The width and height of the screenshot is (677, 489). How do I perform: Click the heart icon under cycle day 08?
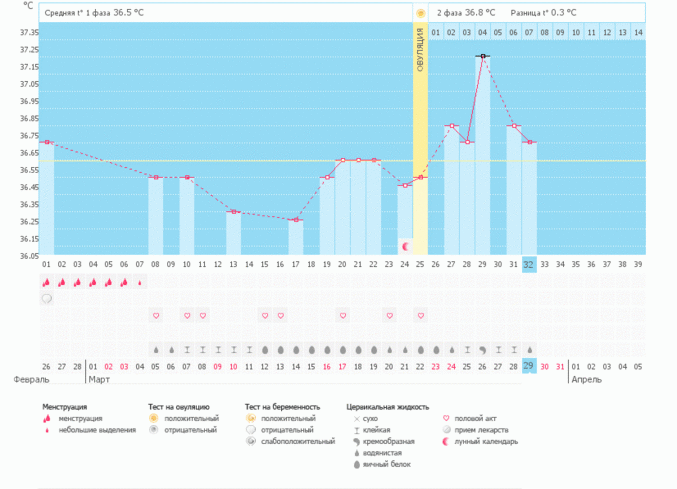click(x=155, y=315)
